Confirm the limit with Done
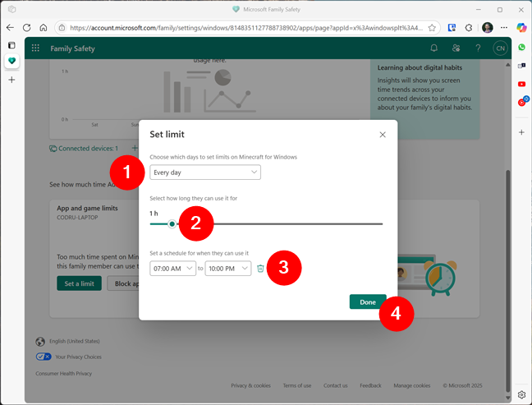 [368, 301]
